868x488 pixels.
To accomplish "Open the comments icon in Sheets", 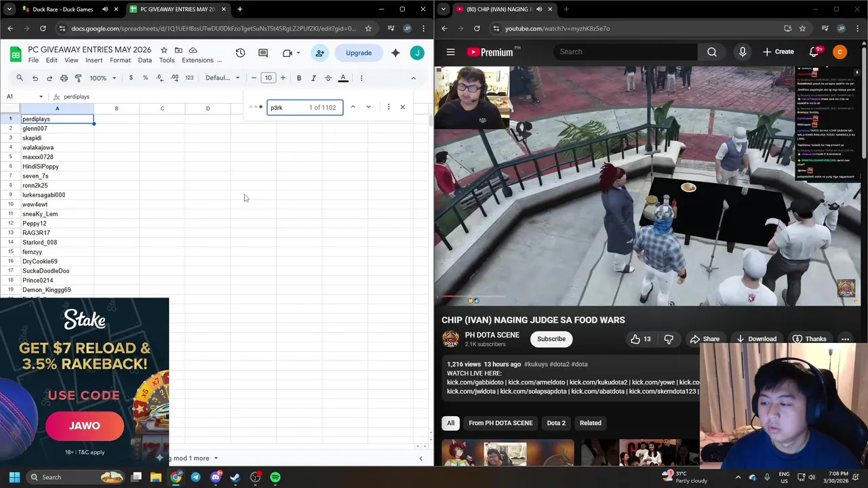I will coord(263,53).
